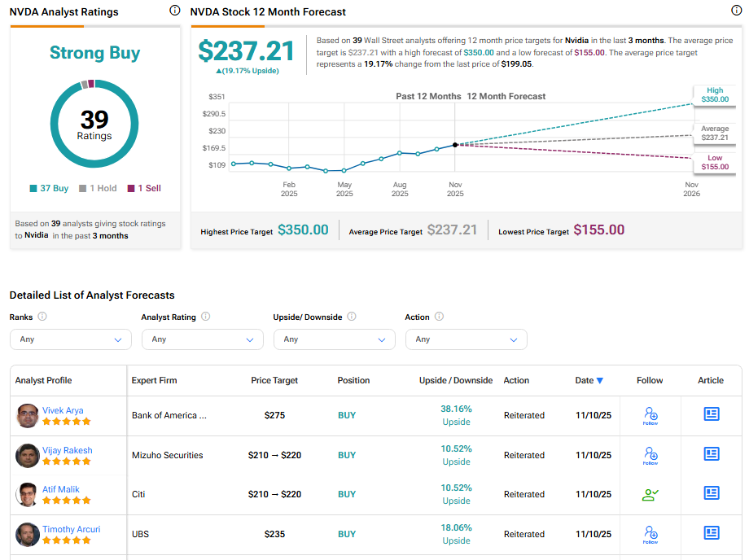Open the Action filter dropdown

point(466,339)
